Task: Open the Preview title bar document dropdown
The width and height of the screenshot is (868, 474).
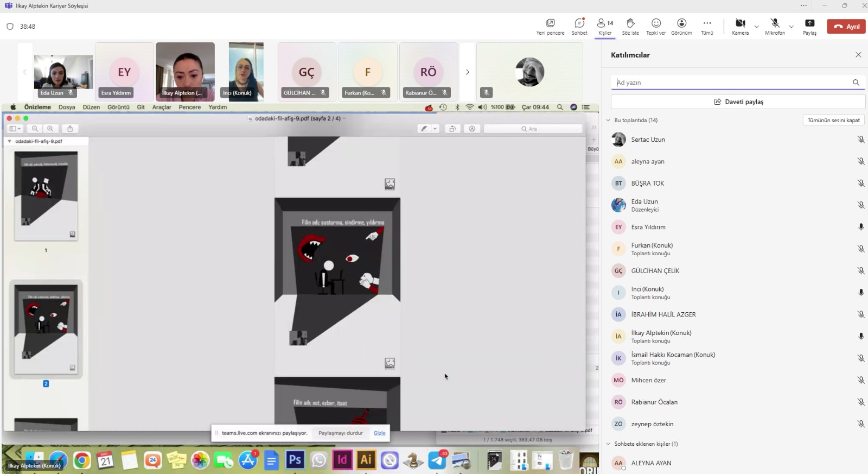Action: coord(344,118)
